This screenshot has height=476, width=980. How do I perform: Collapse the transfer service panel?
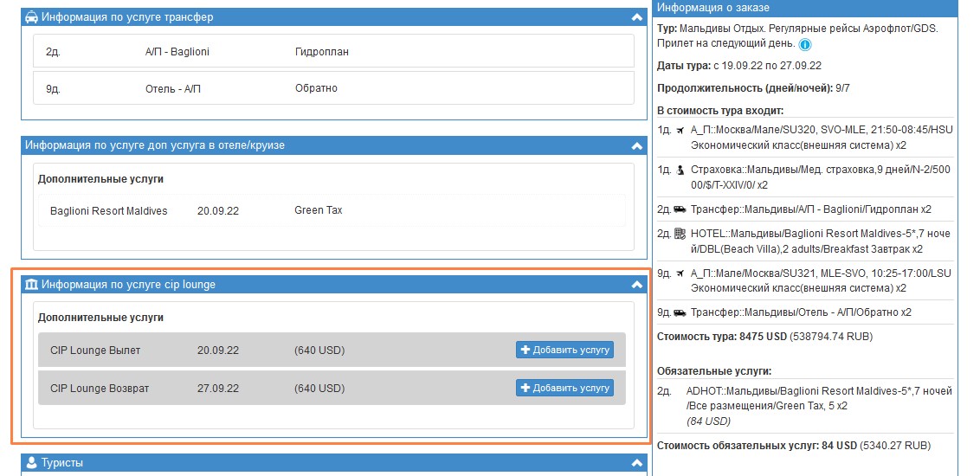click(x=637, y=17)
